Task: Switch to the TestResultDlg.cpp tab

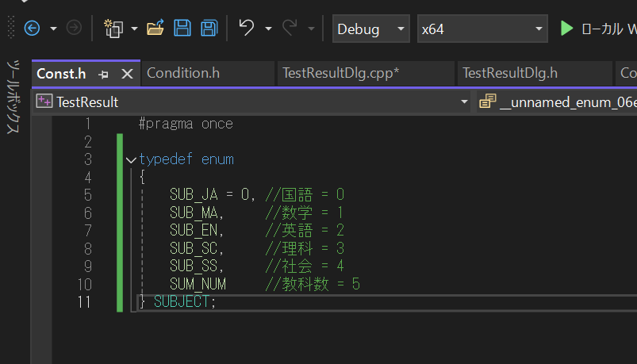Action: [340, 73]
